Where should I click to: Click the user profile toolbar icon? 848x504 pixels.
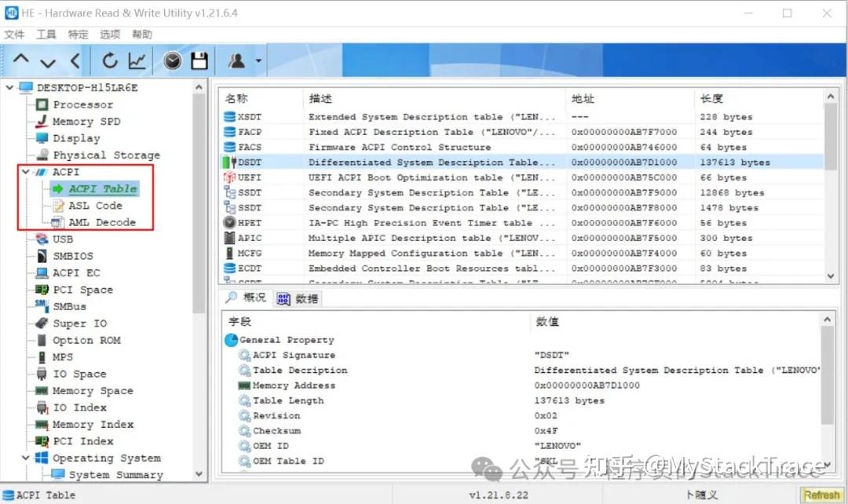[236, 60]
